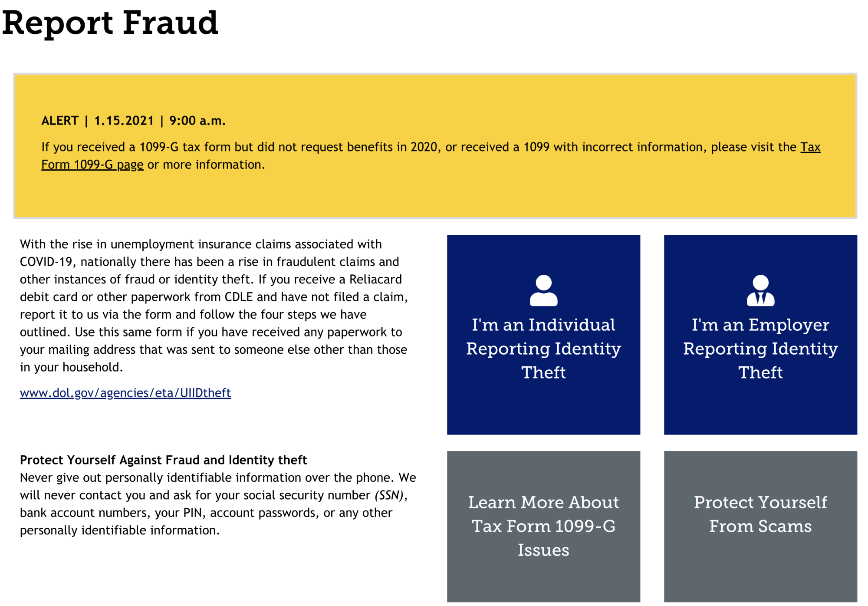Open "I'm an Individual Reporting Identity Theft" tile
This screenshot has height=606, width=868.
tap(543, 349)
